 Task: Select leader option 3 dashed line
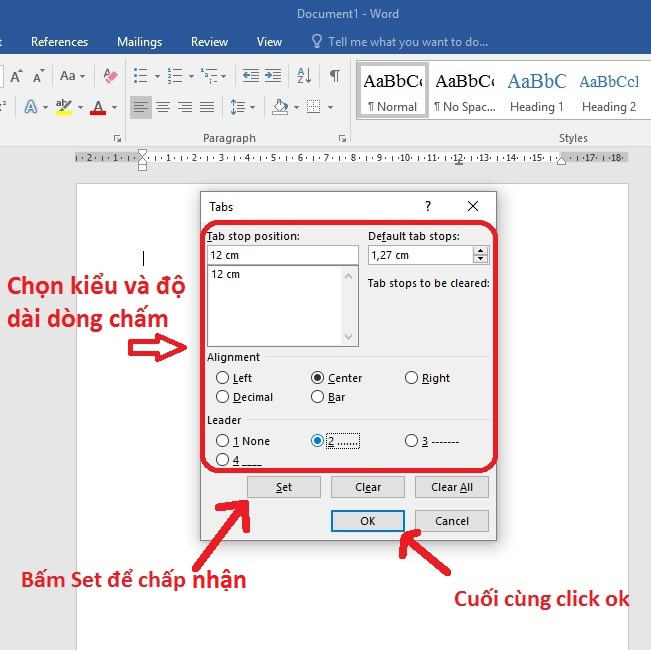coord(411,441)
